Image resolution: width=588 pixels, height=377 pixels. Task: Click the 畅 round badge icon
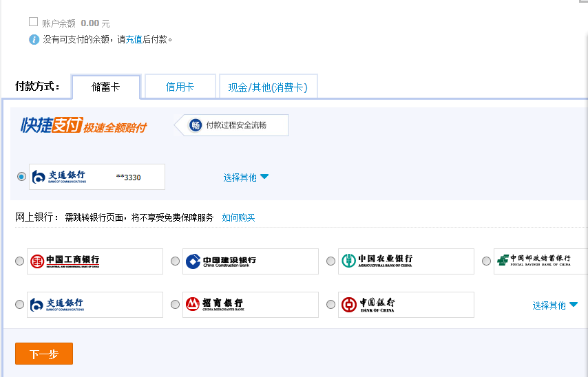tap(196, 125)
